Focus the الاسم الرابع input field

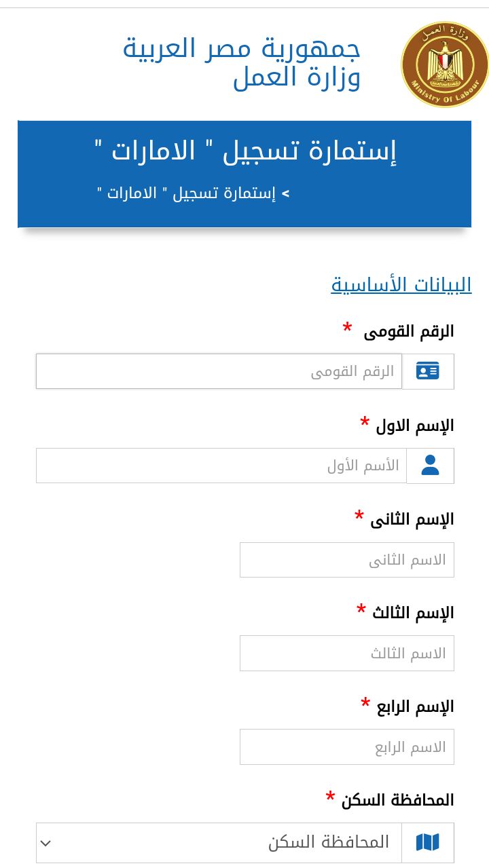[346, 747]
